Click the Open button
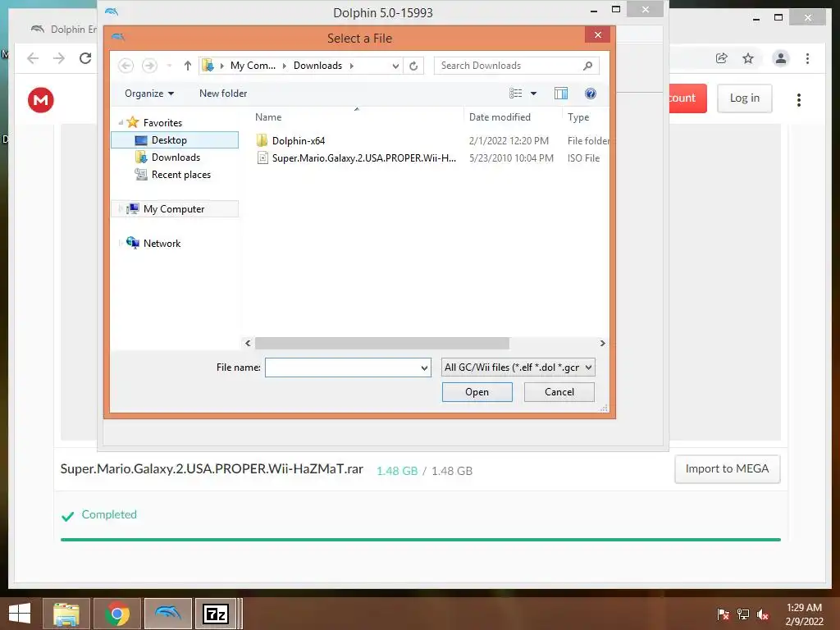The image size is (840, 630). (477, 391)
